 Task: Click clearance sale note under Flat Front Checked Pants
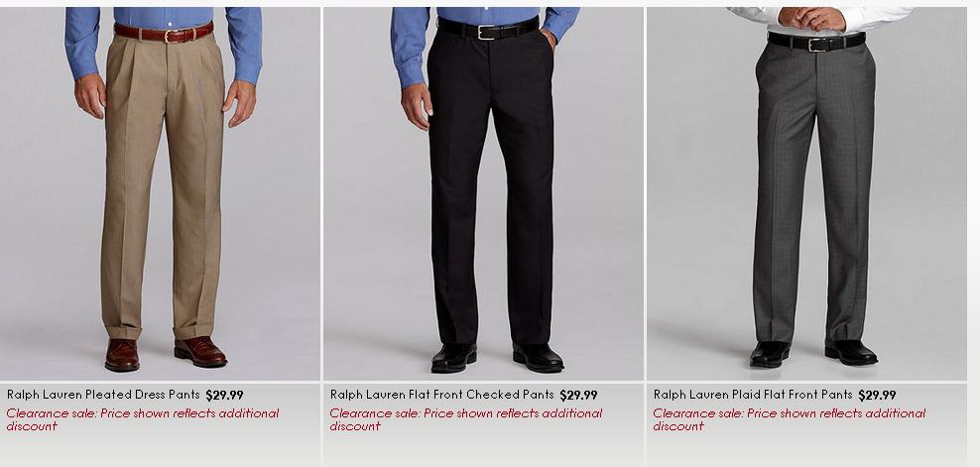pos(465,419)
